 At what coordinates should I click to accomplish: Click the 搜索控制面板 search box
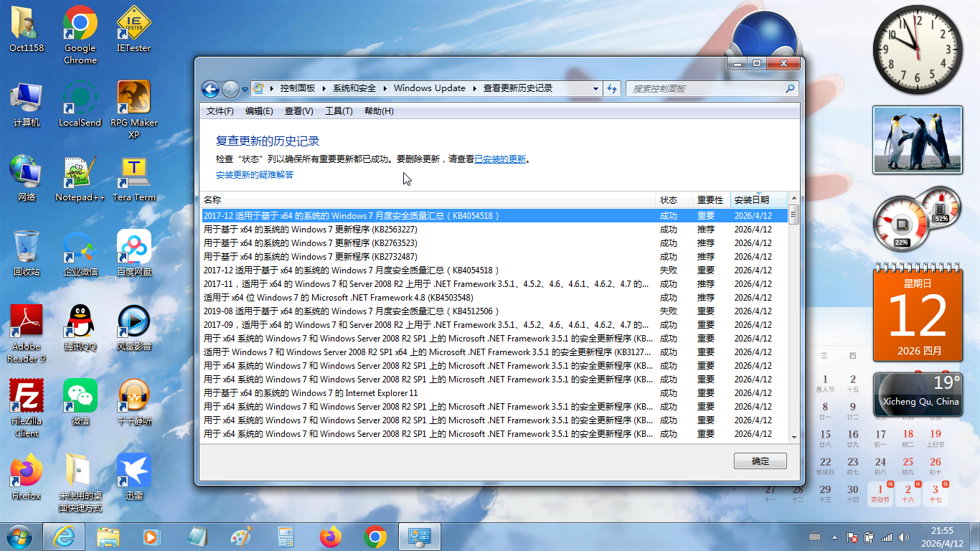click(707, 89)
